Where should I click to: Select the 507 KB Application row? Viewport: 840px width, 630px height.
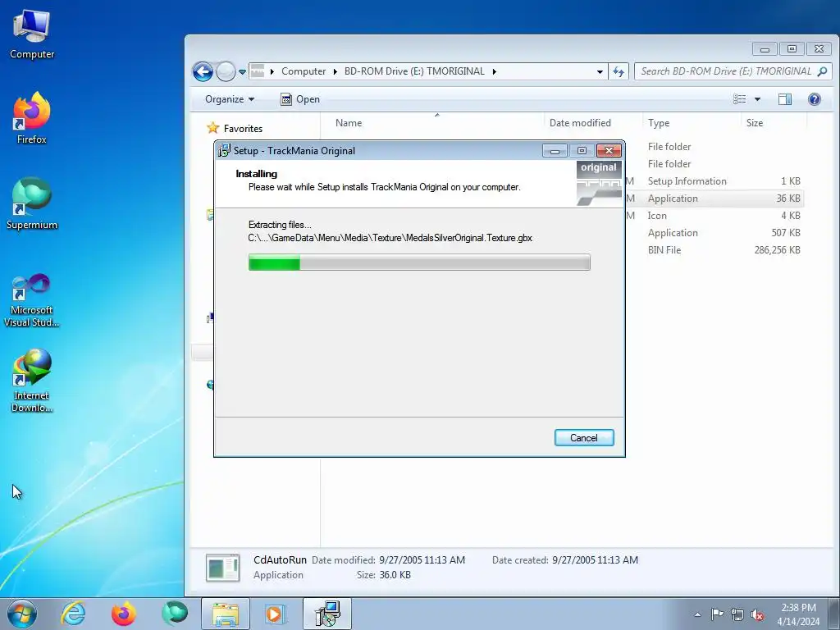pyautogui.click(x=714, y=232)
